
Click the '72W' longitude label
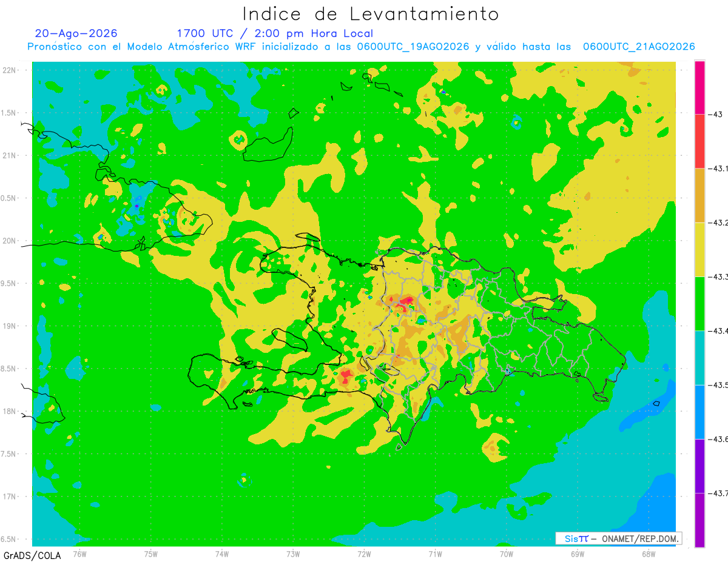pyautogui.click(x=364, y=554)
